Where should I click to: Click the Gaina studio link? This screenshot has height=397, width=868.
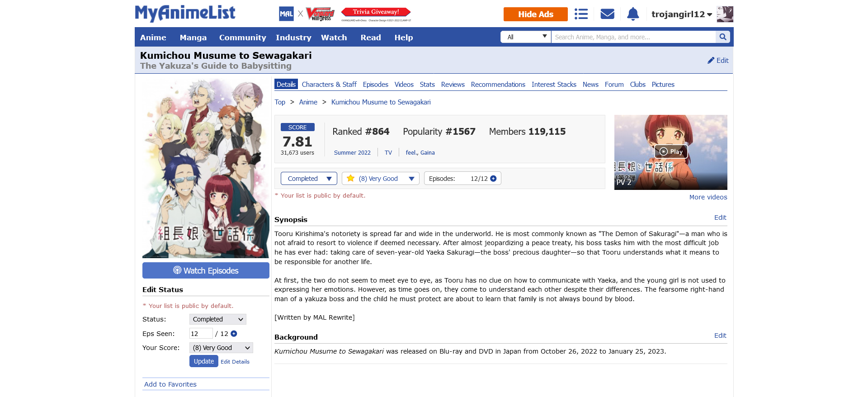(428, 153)
